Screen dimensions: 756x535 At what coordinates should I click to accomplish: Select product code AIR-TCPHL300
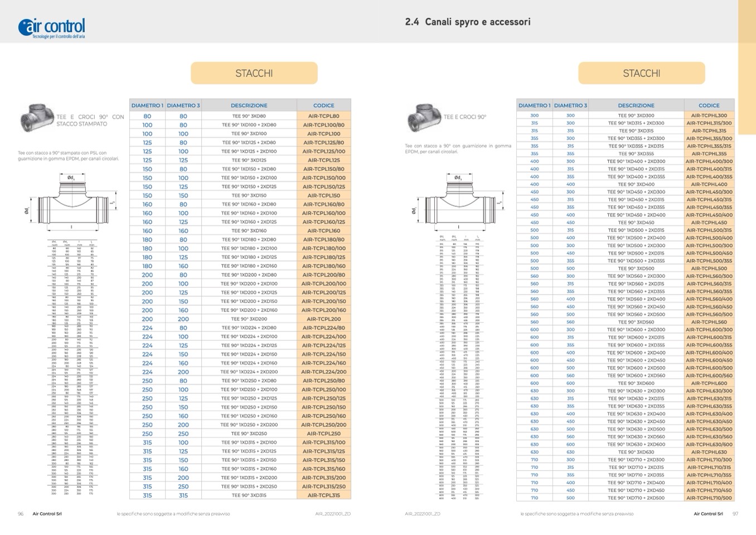point(709,115)
